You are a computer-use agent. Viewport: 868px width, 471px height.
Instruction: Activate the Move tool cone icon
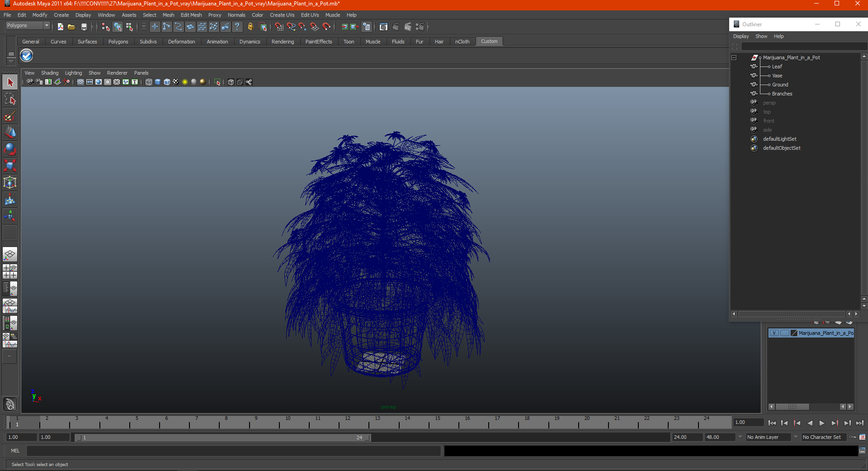tap(10, 132)
